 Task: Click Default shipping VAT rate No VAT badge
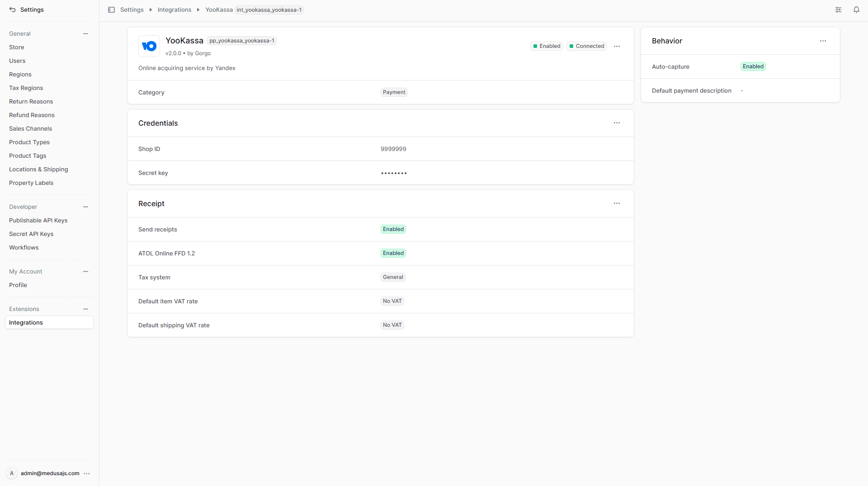pos(392,325)
